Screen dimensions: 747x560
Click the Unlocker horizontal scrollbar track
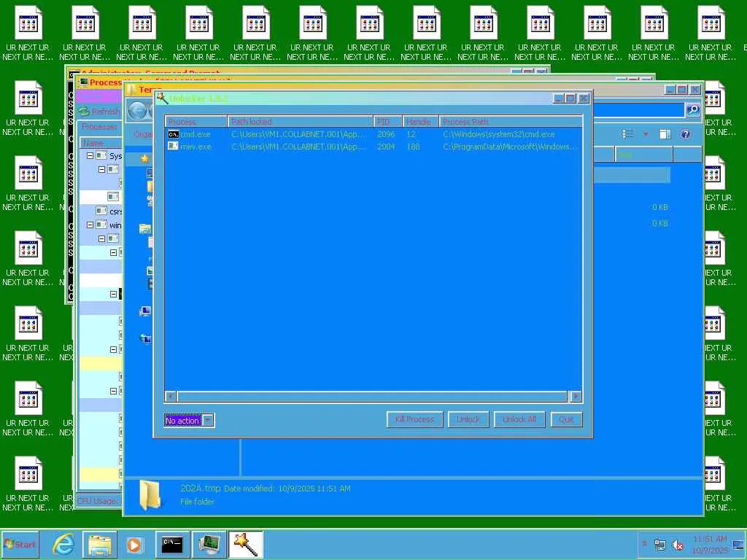point(372,396)
